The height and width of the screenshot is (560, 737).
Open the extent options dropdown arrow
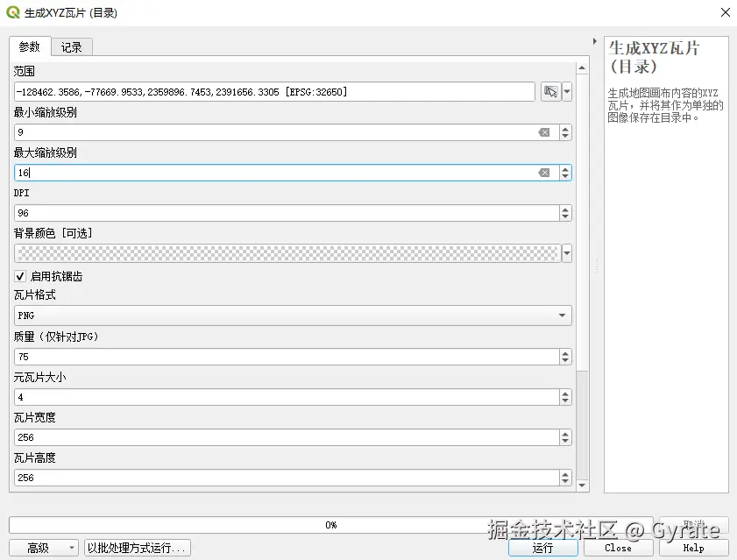567,92
